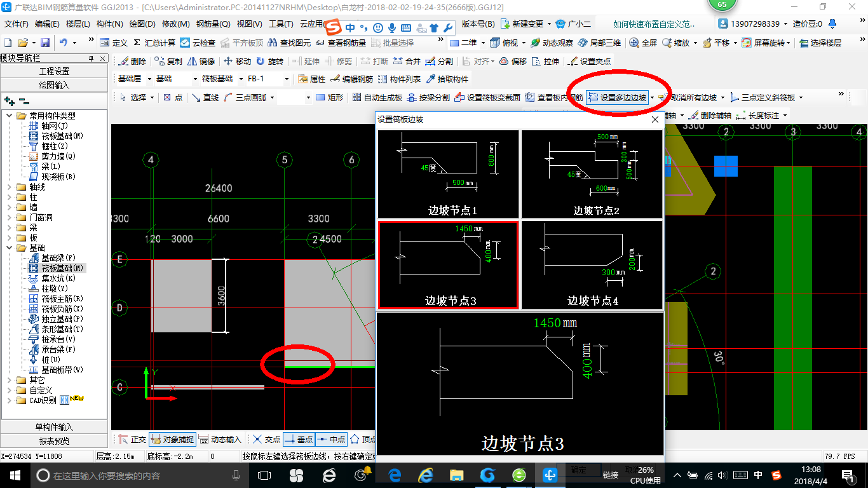
Task: Expand the 门窗洞 tree folder
Action: point(10,217)
